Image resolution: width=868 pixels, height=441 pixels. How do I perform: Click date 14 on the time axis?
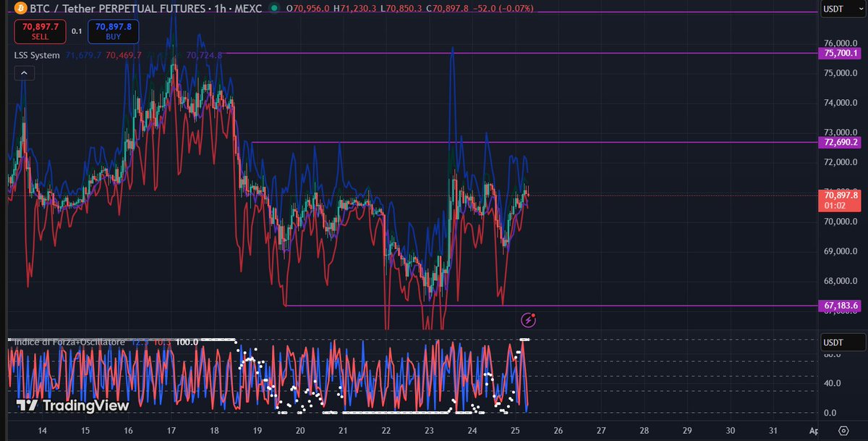[42, 430]
